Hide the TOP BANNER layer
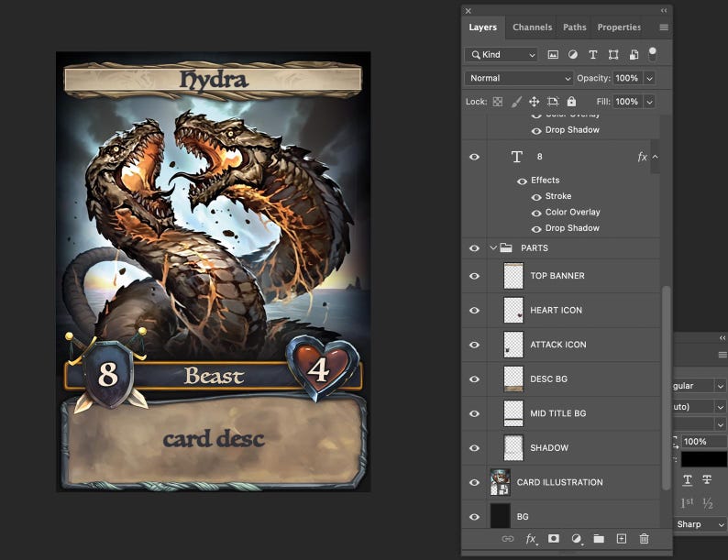Image resolution: width=728 pixels, height=560 pixels. tap(474, 276)
